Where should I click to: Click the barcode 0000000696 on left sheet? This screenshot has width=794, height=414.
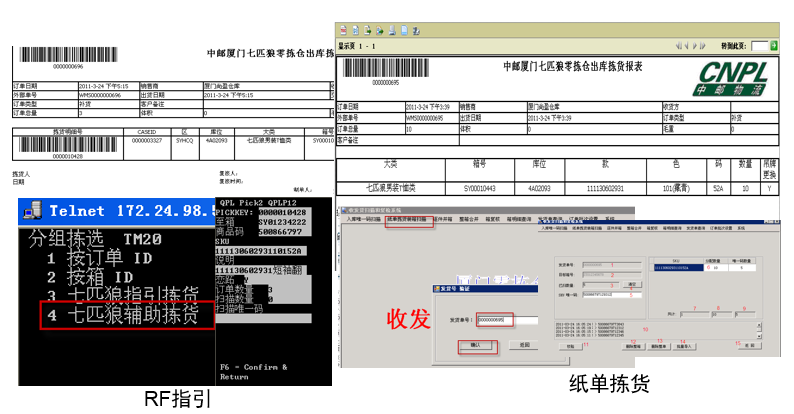[x=68, y=56]
